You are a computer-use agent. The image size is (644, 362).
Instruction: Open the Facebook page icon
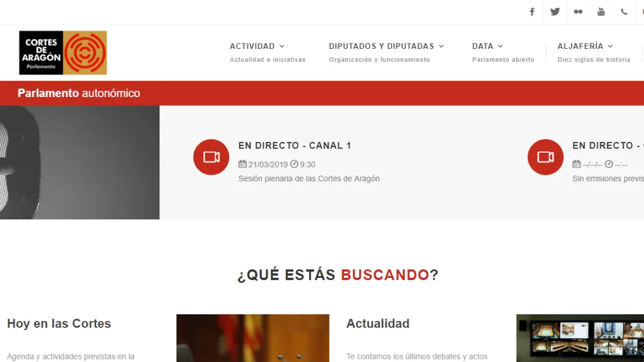[532, 12]
